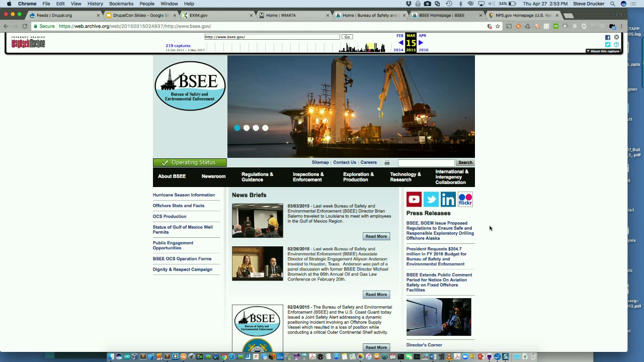Click the Wayback URL input field
This screenshot has height=362, width=644.
[272, 37]
